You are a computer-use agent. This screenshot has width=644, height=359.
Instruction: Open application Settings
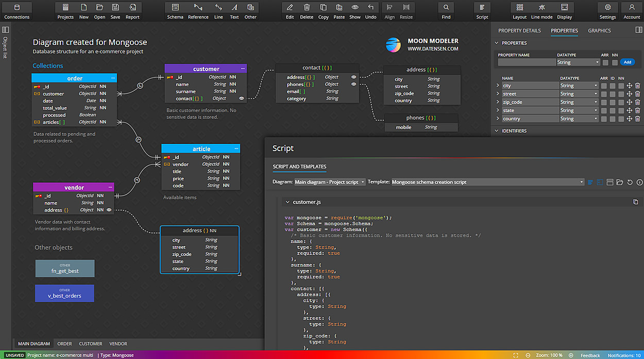tap(608, 11)
